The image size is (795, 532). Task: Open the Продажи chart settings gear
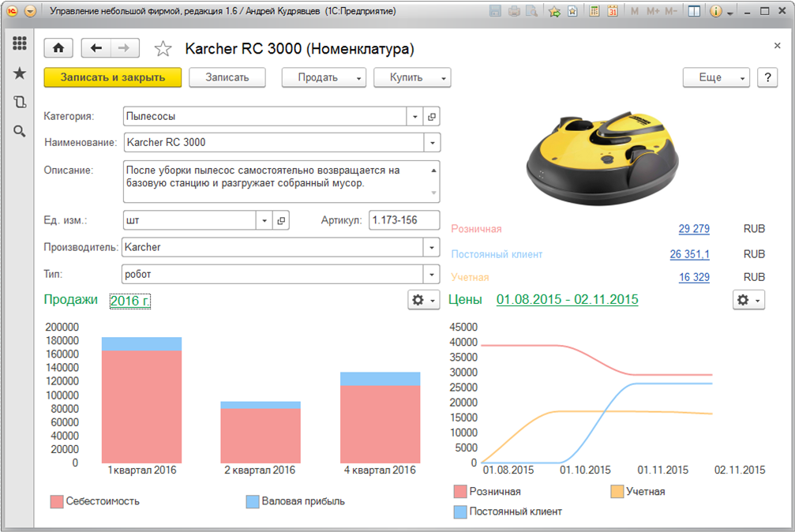click(422, 300)
